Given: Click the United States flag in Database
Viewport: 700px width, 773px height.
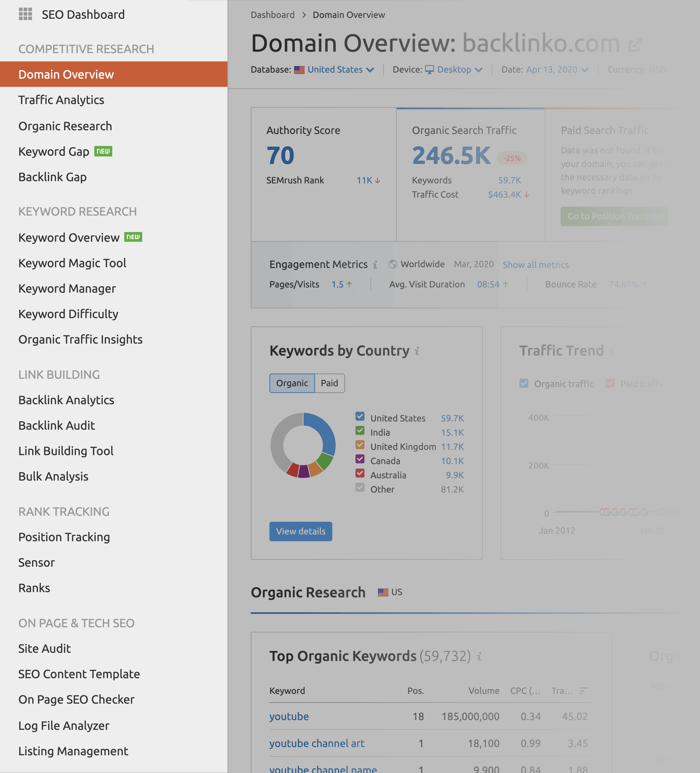Looking at the screenshot, I should tap(299, 70).
